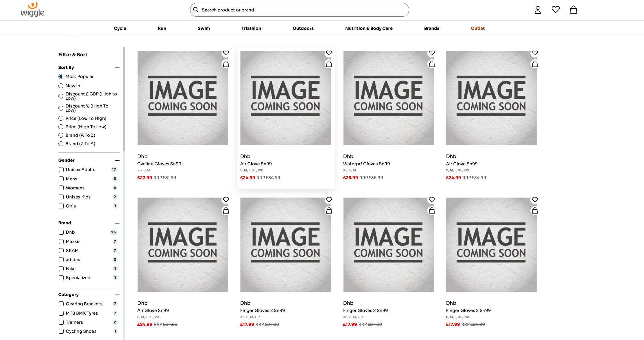Open Finger Gloves 2 link sized S-2XL
This screenshot has width=644, height=340.
coord(468,310)
